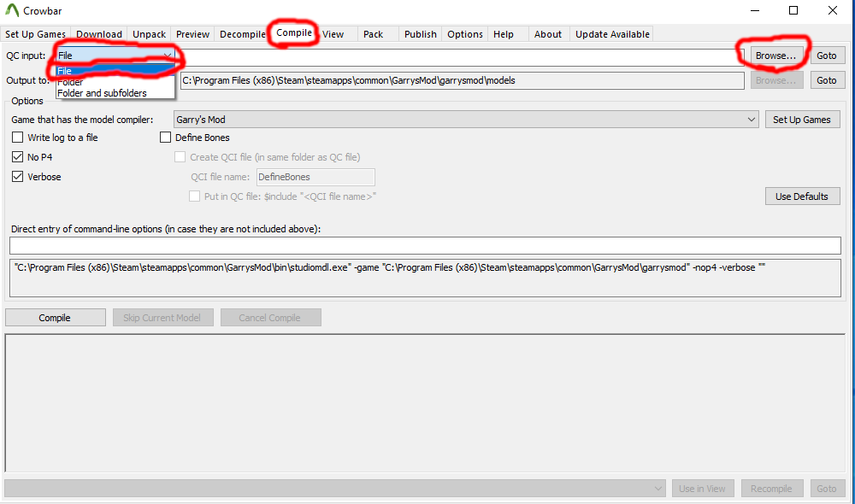Click the Cancel Compile button
The image size is (855, 504).
(x=270, y=318)
